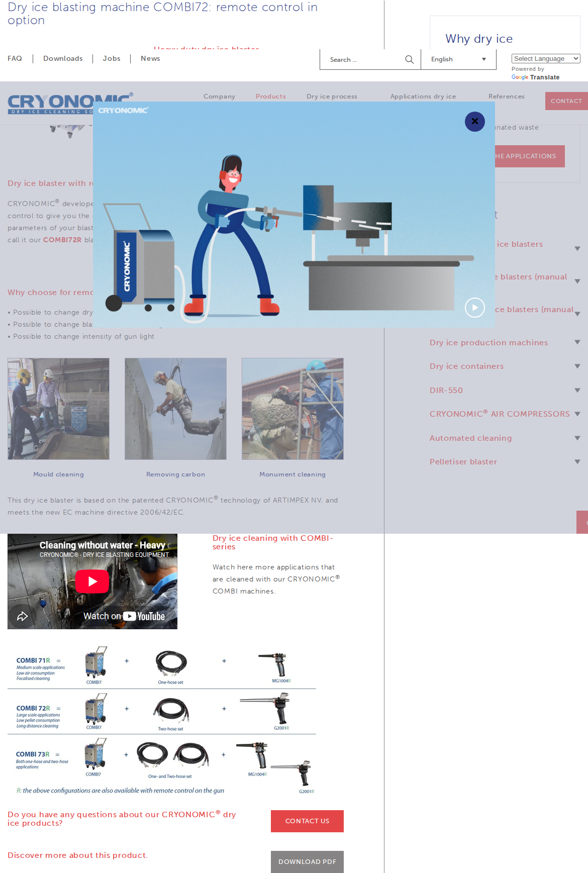Open the FAQ page
Viewport: 588px width, 873px height.
point(15,59)
